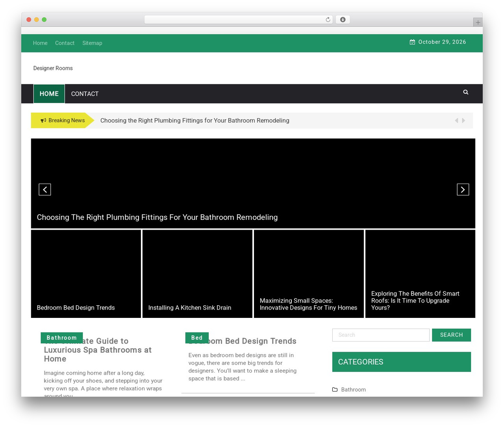Screen dimensions: 504x427
Task: Go to previous slide in featured slider
Action: pos(45,189)
